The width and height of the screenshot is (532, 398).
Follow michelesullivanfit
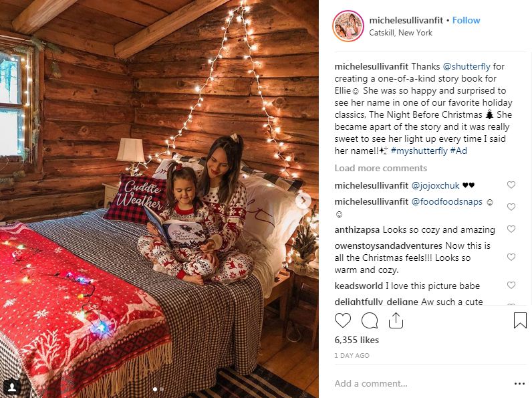pos(467,20)
